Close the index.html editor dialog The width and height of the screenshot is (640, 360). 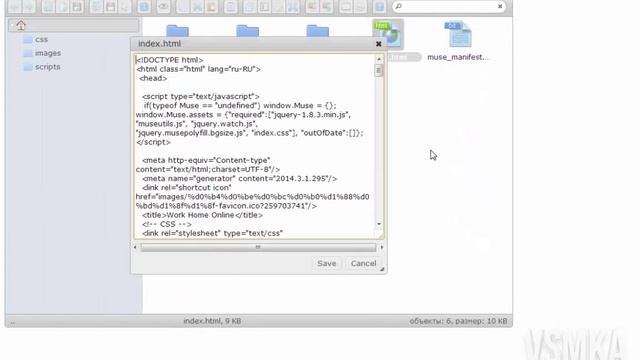tap(378, 44)
